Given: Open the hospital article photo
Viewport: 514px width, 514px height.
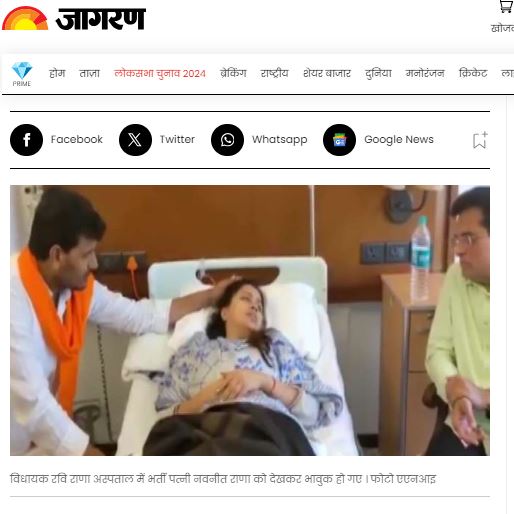Looking at the screenshot, I should (x=250, y=320).
